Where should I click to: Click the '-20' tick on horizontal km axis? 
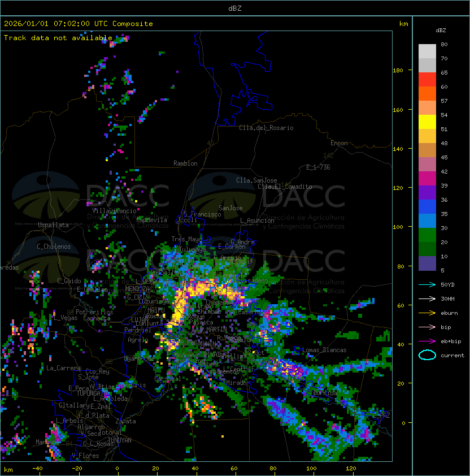77,469
